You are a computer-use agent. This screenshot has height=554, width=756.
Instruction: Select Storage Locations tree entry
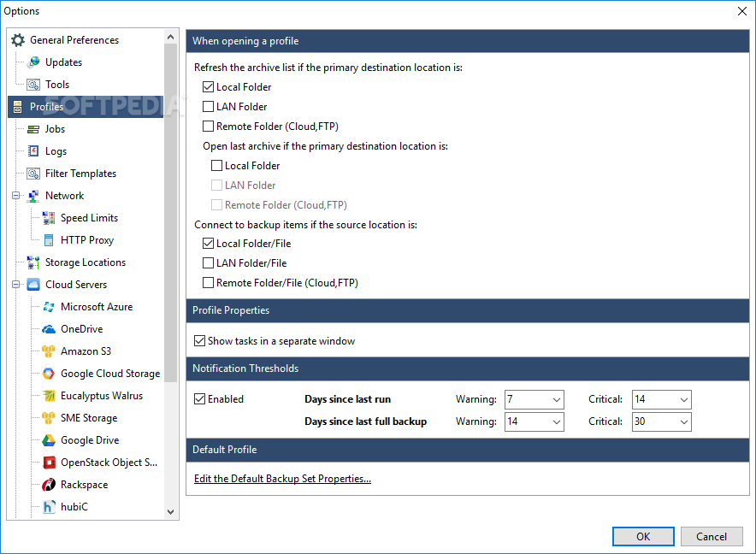(x=86, y=262)
